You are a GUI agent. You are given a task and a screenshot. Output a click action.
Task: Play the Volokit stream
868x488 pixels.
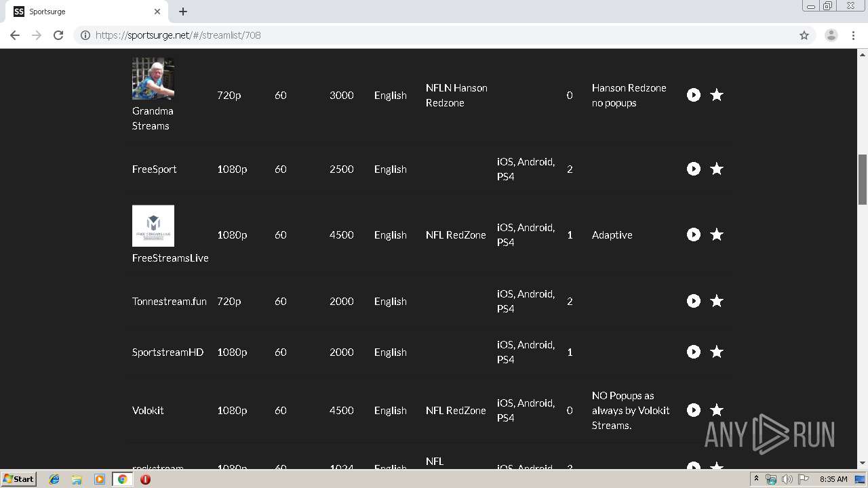693,410
